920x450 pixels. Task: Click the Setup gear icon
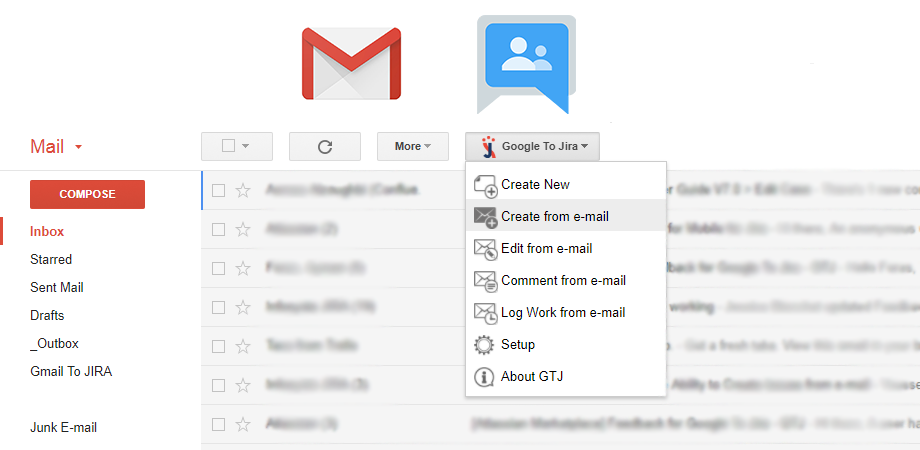[x=485, y=345]
